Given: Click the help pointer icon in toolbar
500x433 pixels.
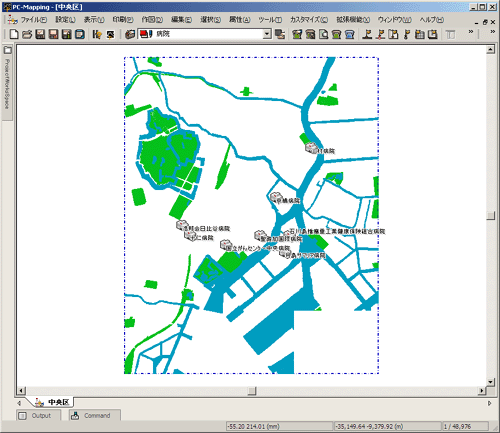Looking at the screenshot, I should point(97,34).
